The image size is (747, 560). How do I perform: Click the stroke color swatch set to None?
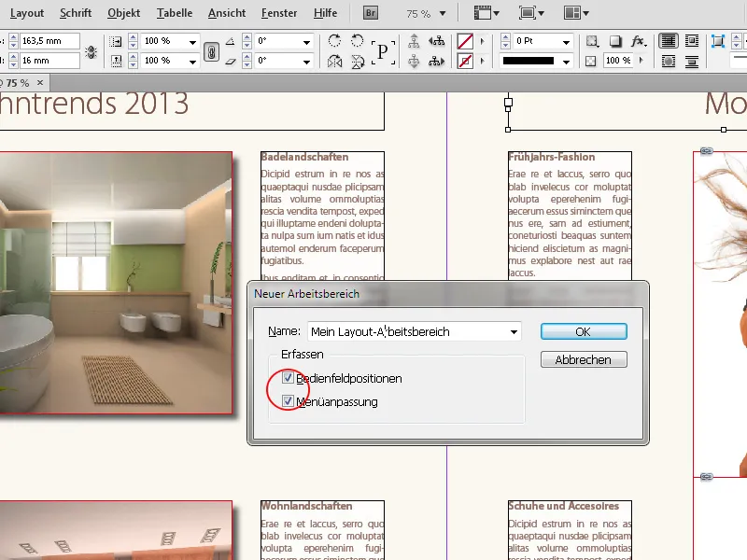point(465,61)
